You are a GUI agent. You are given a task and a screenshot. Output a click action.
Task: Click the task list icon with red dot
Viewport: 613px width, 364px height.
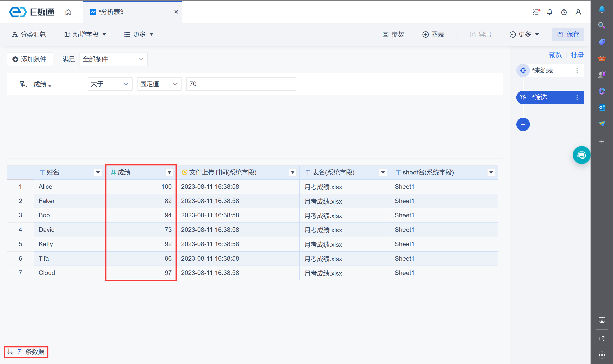click(x=536, y=12)
